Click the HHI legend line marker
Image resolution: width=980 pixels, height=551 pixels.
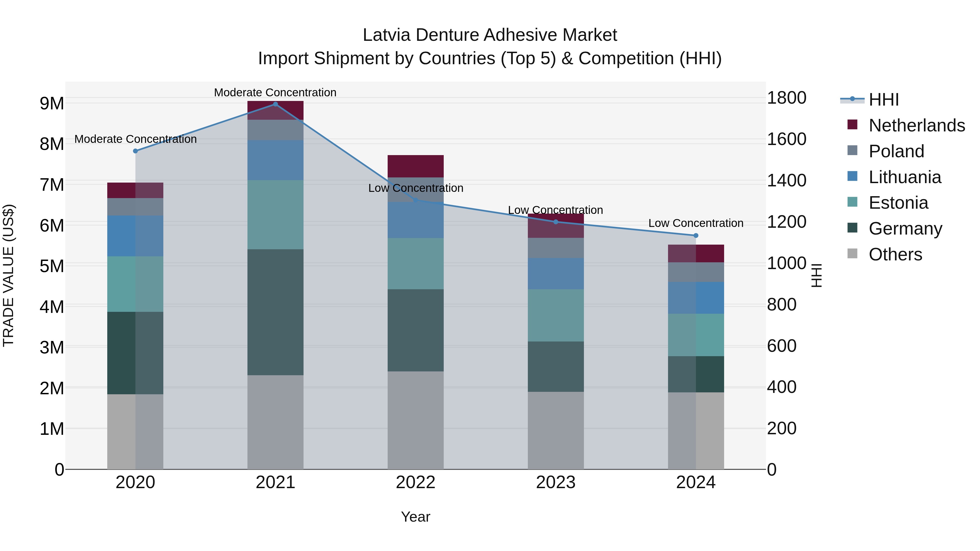click(852, 99)
